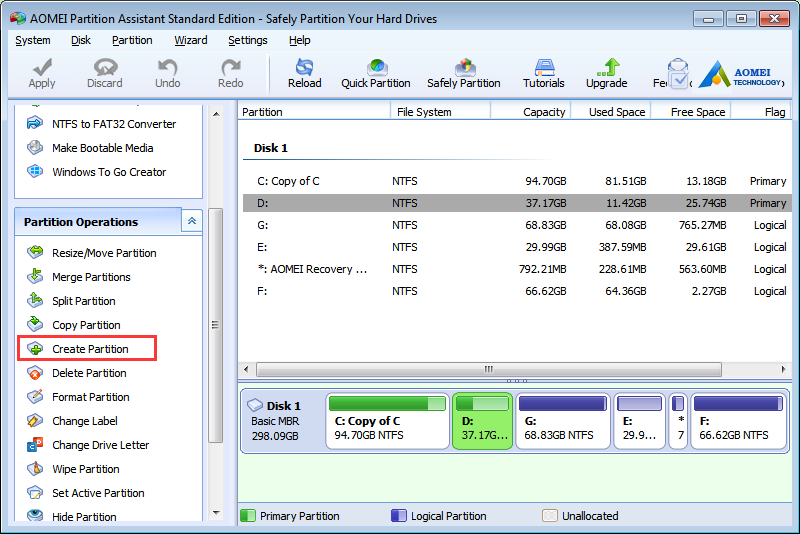Click the partition list scroll left arrow
The height and width of the screenshot is (534, 800).
pos(246,369)
